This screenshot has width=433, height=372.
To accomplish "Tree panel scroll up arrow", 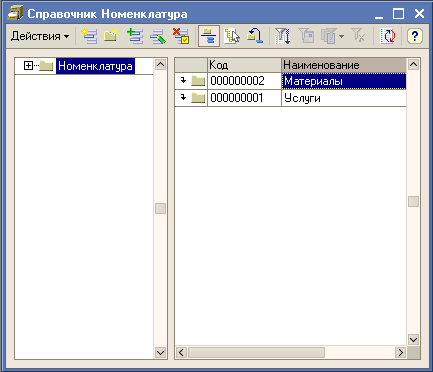I will [160, 64].
